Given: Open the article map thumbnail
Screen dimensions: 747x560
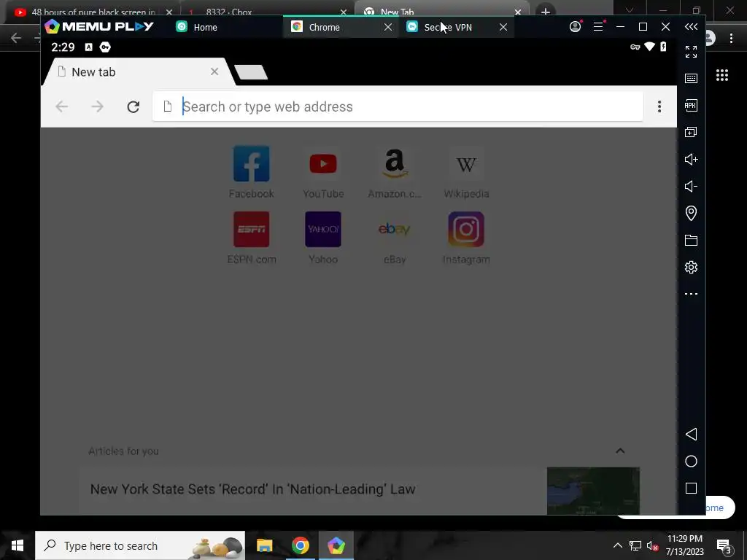Looking at the screenshot, I should click(593, 491).
